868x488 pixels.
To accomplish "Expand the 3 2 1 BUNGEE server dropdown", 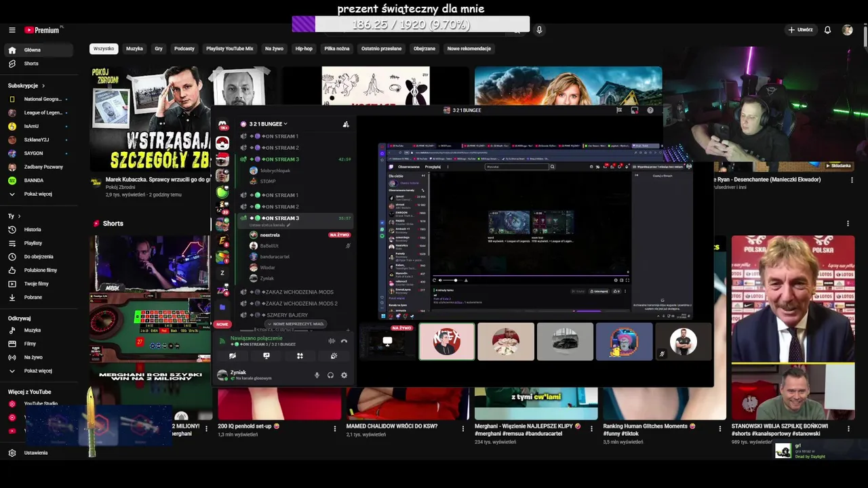I will 269,124.
